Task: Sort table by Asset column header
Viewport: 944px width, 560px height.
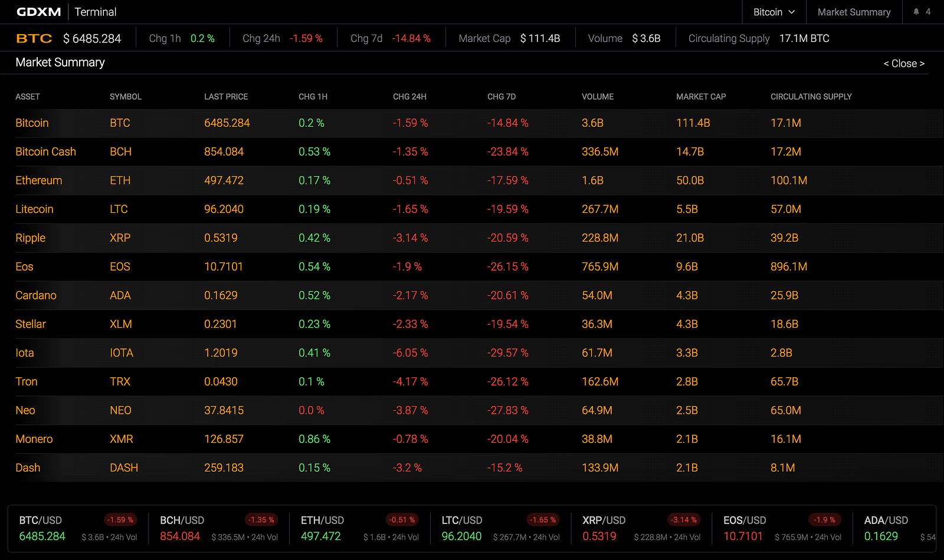Action: (28, 97)
